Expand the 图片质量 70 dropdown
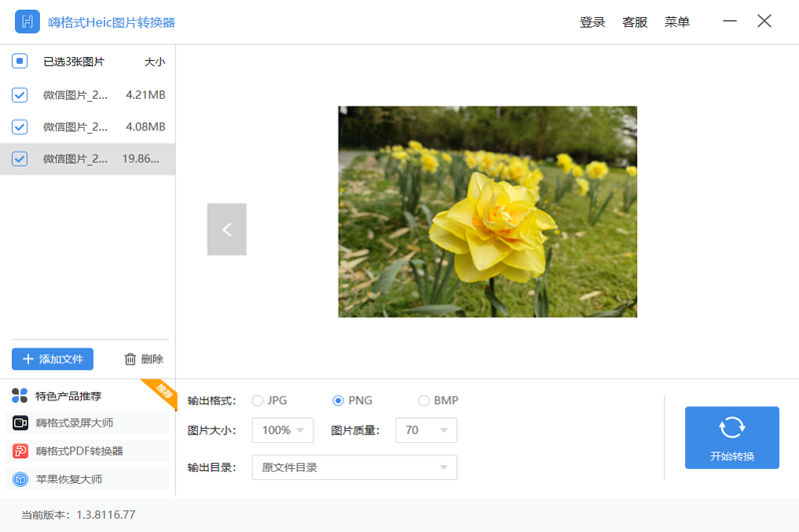Screen dimensions: 799x532 (426, 430)
